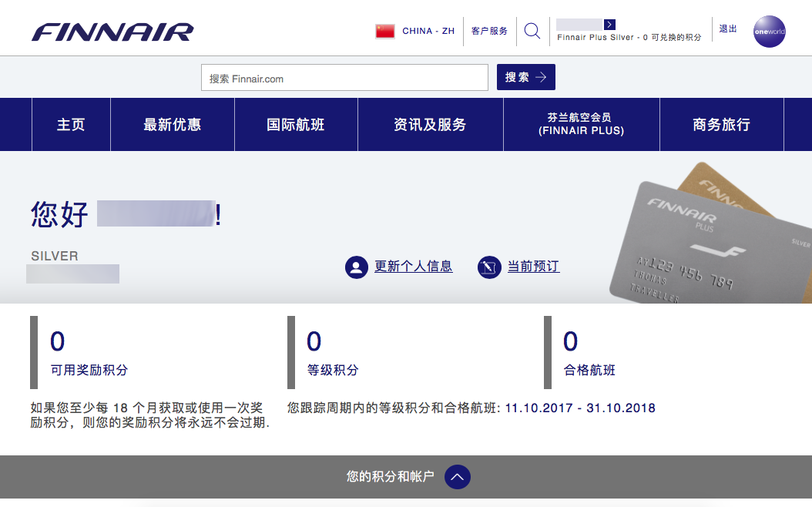Click the SILVER tier text
The width and height of the screenshot is (812, 507).
pyautogui.click(x=55, y=256)
